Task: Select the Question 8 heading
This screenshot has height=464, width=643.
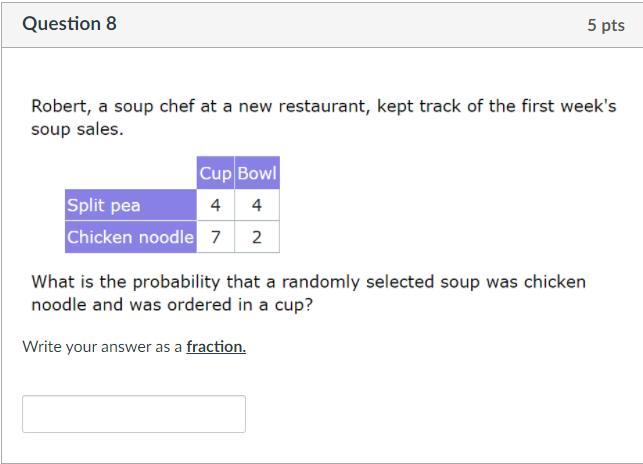Action: [69, 24]
